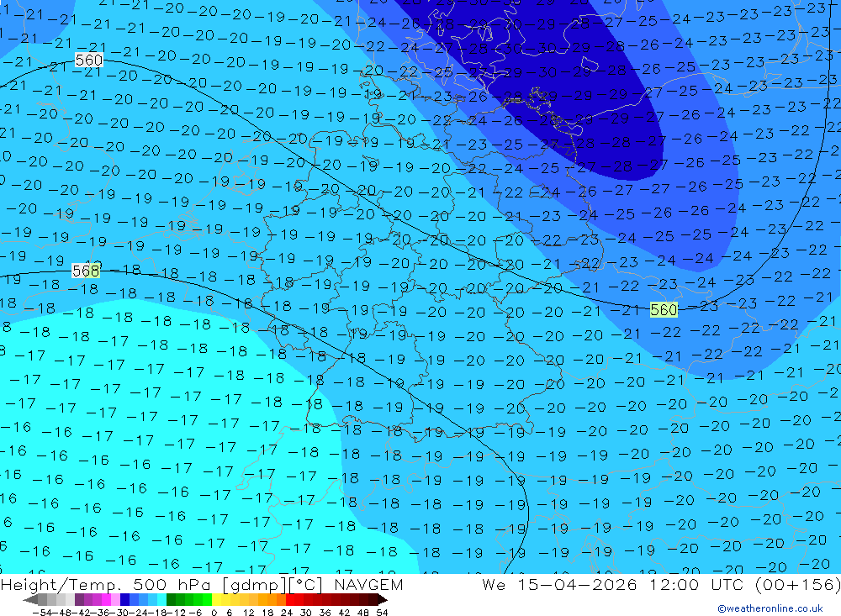Click the 'We 15-04-2026 12:00 UTC' timestamp
Screen dimensions: 841x616
point(614,584)
